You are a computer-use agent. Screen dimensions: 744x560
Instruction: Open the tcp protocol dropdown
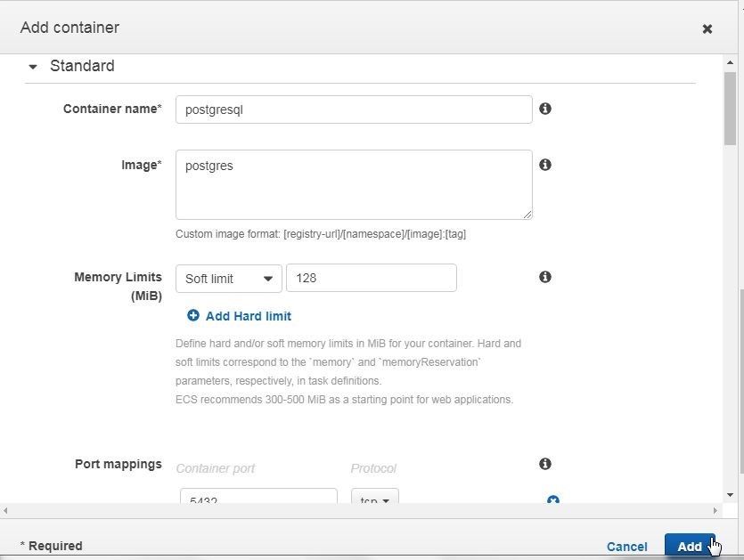[x=375, y=497]
